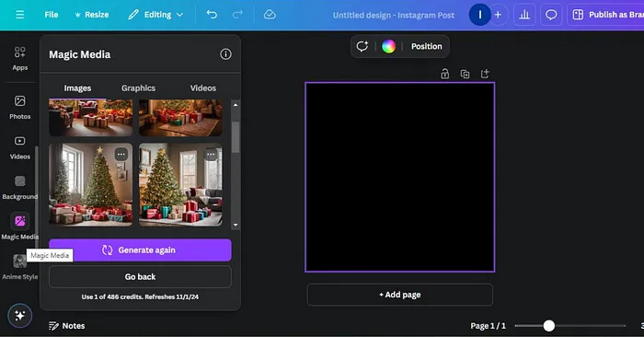Add a collaborator with the plus icon

tap(498, 15)
